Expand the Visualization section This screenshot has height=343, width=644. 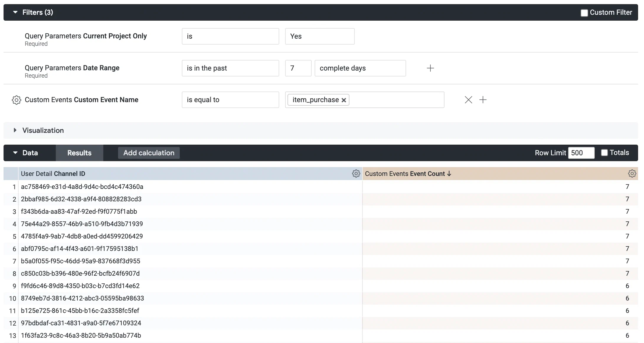tap(15, 130)
